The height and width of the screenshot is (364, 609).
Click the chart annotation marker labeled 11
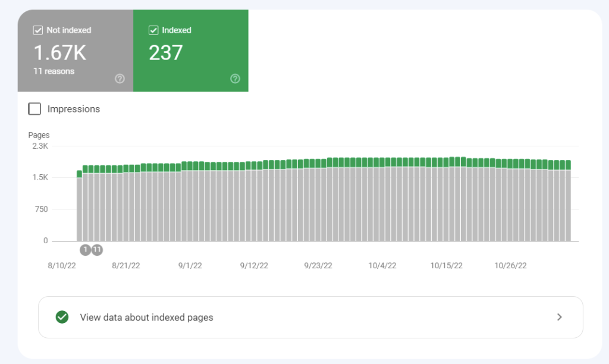tap(97, 250)
